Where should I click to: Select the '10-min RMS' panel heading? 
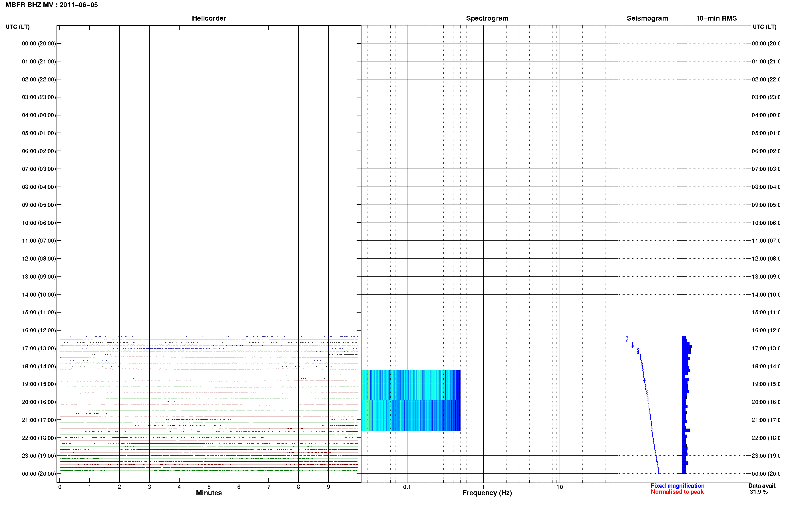(x=716, y=19)
